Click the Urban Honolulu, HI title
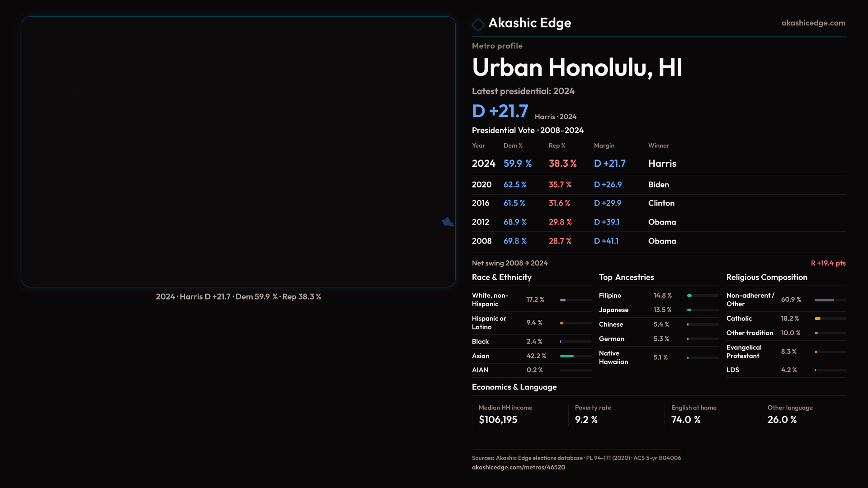 click(x=577, y=68)
